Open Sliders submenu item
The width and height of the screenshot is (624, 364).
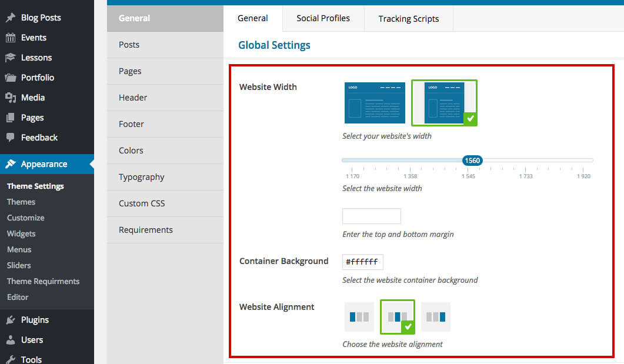(19, 265)
